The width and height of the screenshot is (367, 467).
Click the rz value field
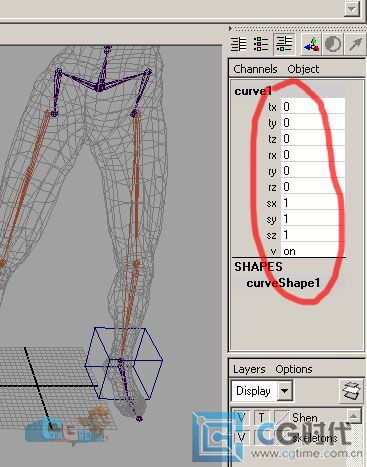pos(313,187)
